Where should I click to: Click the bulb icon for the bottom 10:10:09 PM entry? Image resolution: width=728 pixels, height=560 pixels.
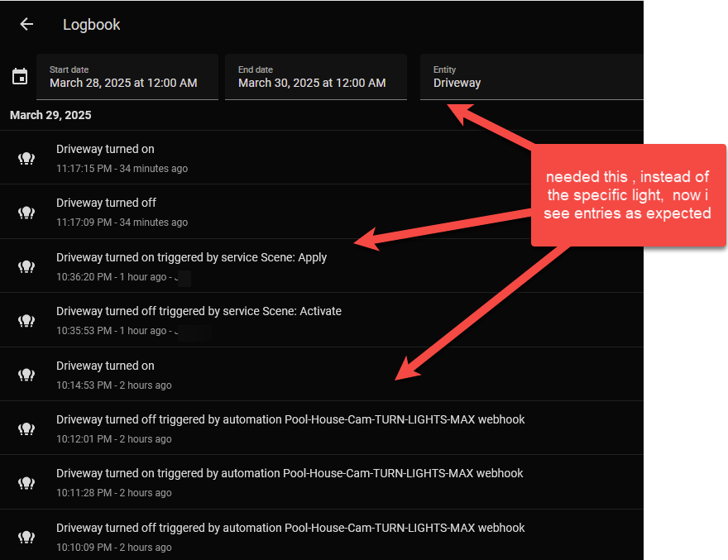point(26,536)
